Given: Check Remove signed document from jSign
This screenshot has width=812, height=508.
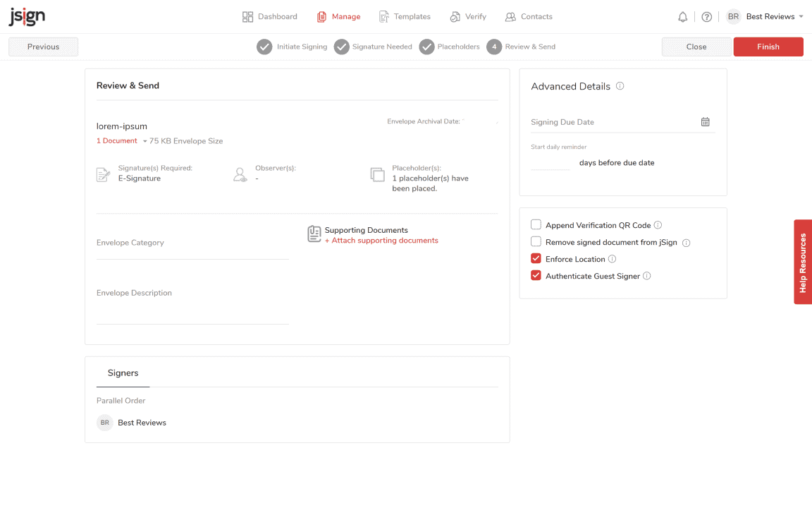Looking at the screenshot, I should 536,242.
